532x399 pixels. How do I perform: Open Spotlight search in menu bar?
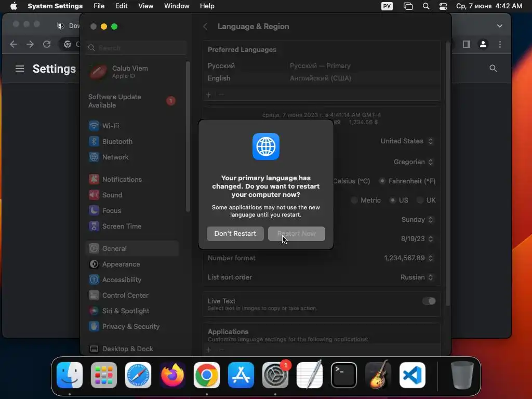tap(426, 6)
